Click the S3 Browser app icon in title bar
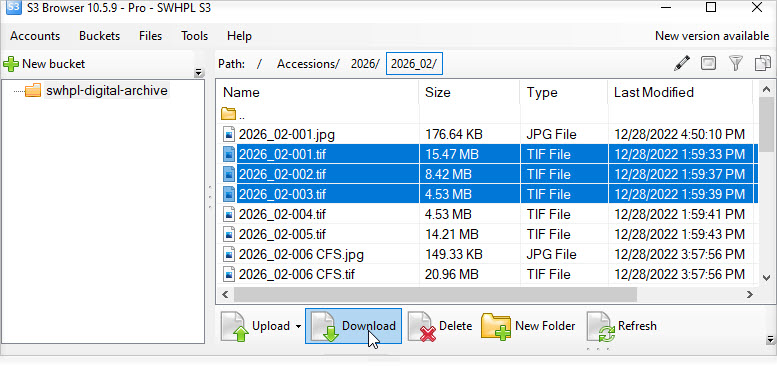Screen dimensions: 777x372 coord(14,8)
